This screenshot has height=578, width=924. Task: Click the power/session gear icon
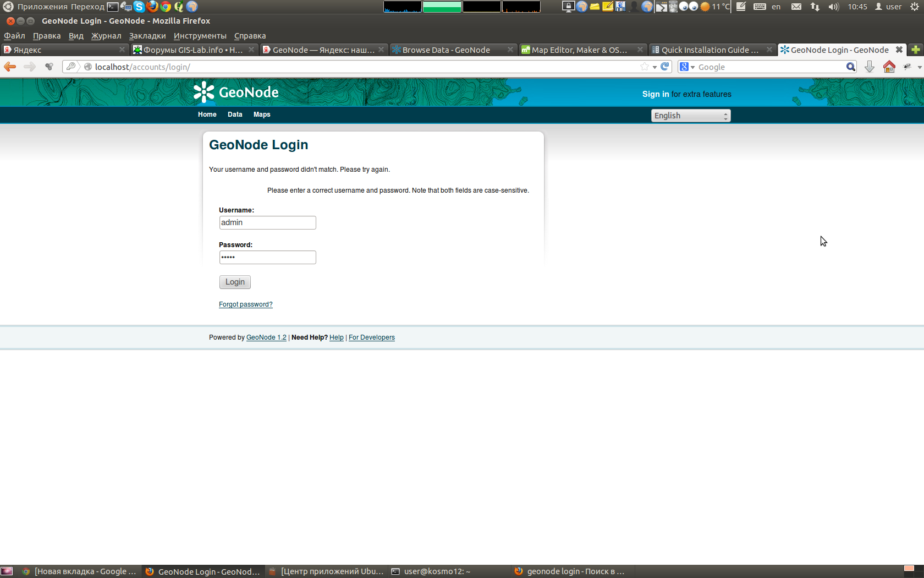click(915, 7)
